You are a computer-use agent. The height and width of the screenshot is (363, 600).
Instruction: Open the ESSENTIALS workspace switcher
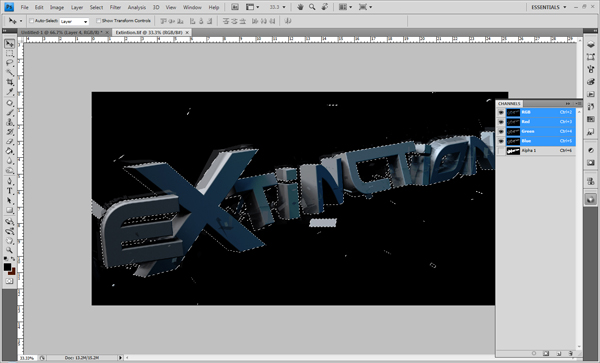548,7
